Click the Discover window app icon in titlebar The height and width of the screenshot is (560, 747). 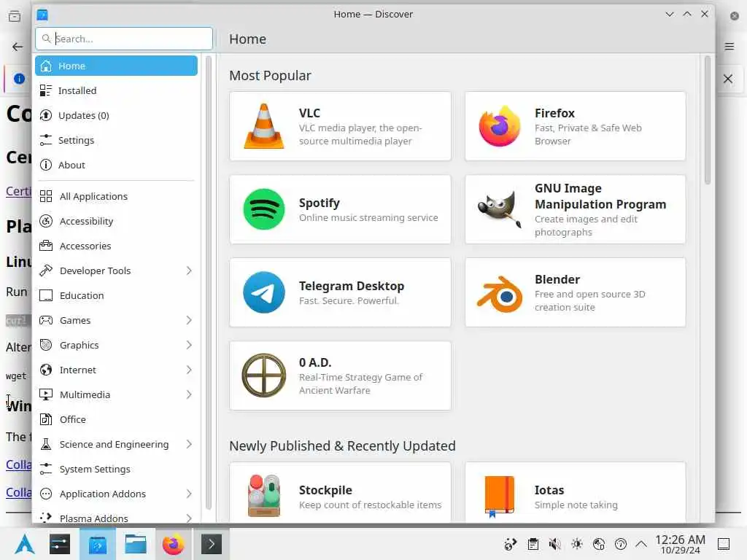point(42,15)
